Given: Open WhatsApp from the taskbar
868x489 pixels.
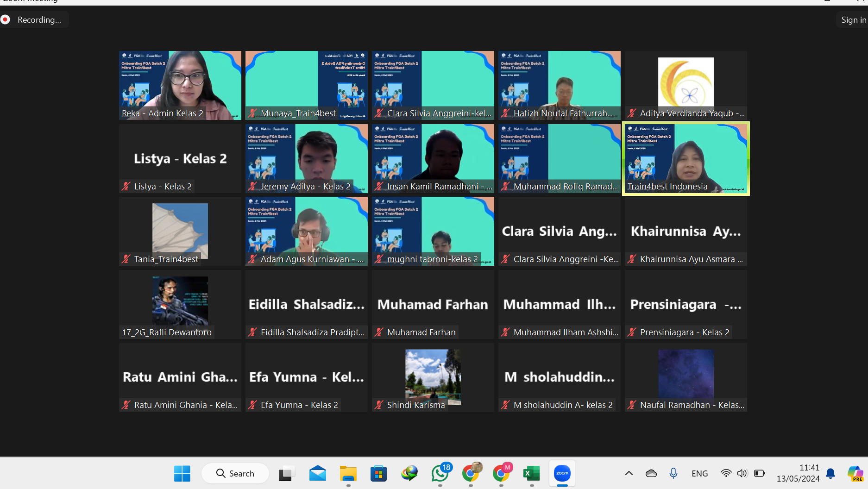Looking at the screenshot, I should 440,473.
